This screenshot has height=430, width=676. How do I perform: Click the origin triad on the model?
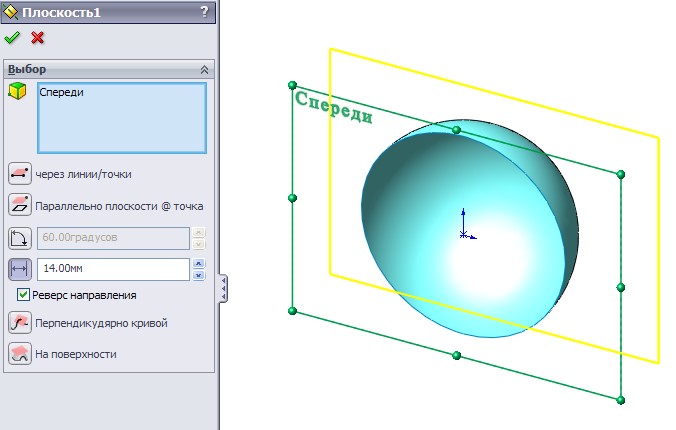pyautogui.click(x=466, y=224)
